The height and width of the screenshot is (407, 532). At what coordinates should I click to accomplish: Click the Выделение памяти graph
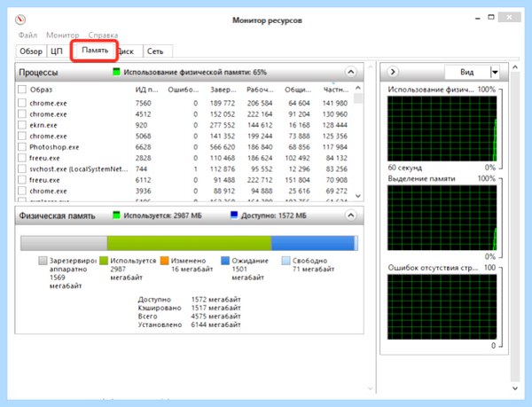442,218
